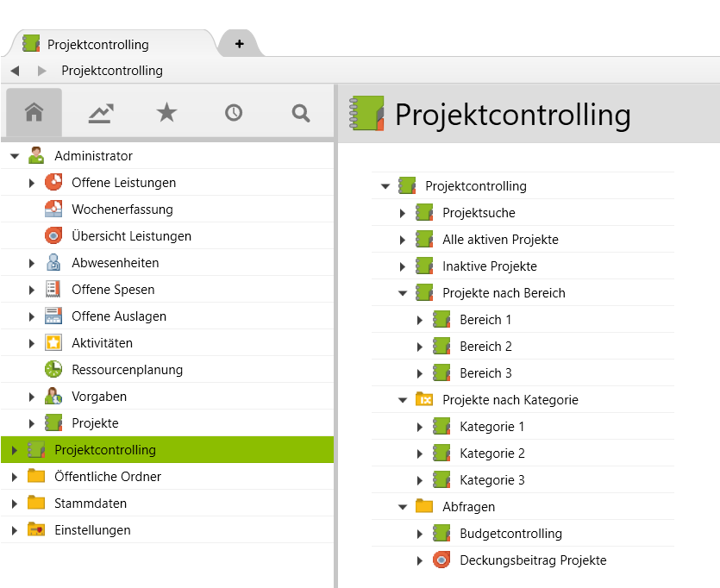The height and width of the screenshot is (588, 720).
Task: Click the recent items clock icon
Action: click(233, 112)
